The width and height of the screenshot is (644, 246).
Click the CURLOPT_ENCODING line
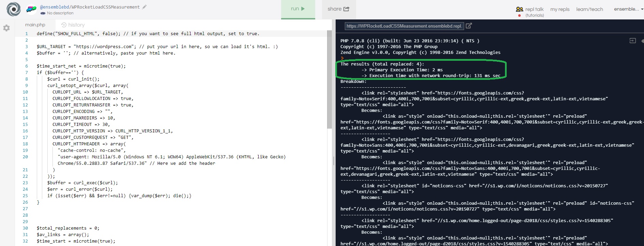pyautogui.click(x=82, y=112)
